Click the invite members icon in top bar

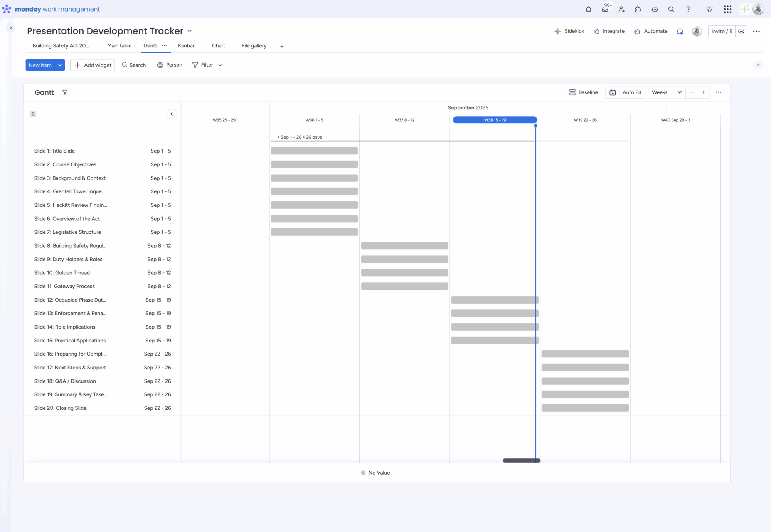[621, 10]
